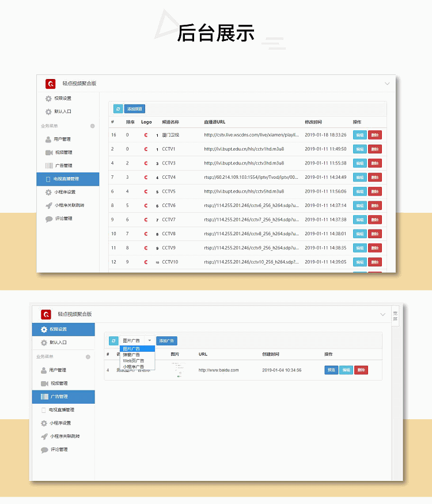This screenshot has width=432, height=504.
Task: Click the red logo in the live TV window header
Action: 50,84
